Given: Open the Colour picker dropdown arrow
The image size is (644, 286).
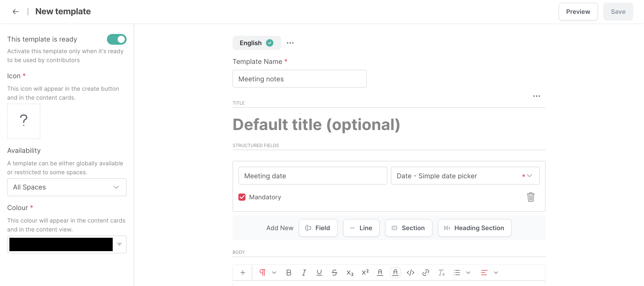Looking at the screenshot, I should [x=119, y=244].
